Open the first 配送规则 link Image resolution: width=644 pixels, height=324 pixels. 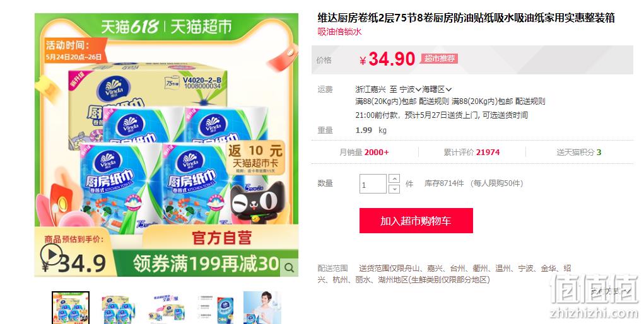click(434, 101)
